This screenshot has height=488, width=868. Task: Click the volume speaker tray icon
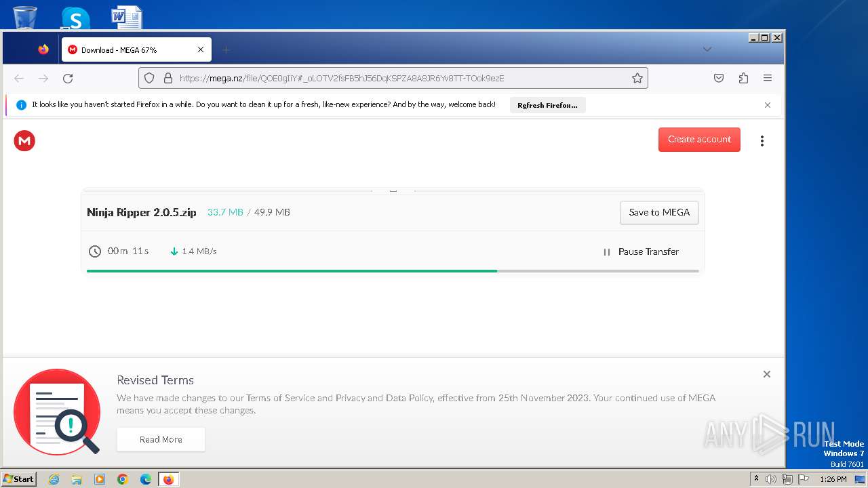771,479
